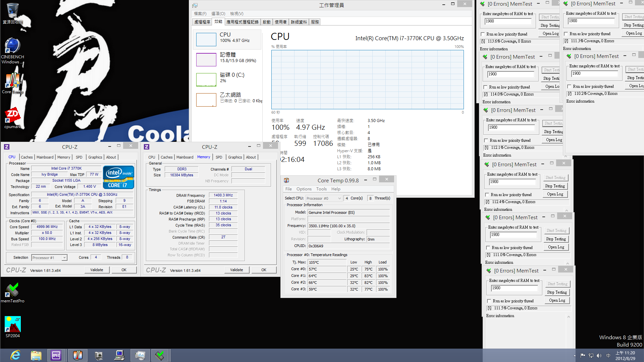
Task: Click the 1900 RAM field in 114.0% Coverage MemTest
Action: 511,74
